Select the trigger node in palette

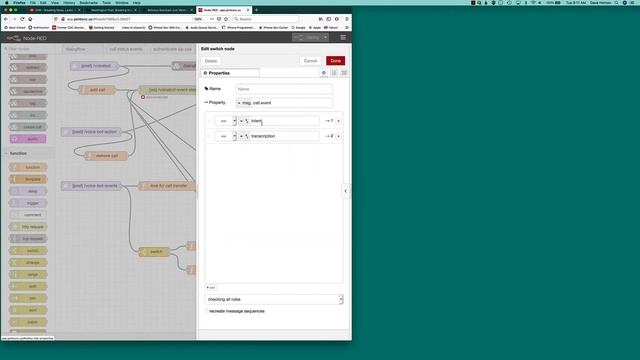(28, 203)
